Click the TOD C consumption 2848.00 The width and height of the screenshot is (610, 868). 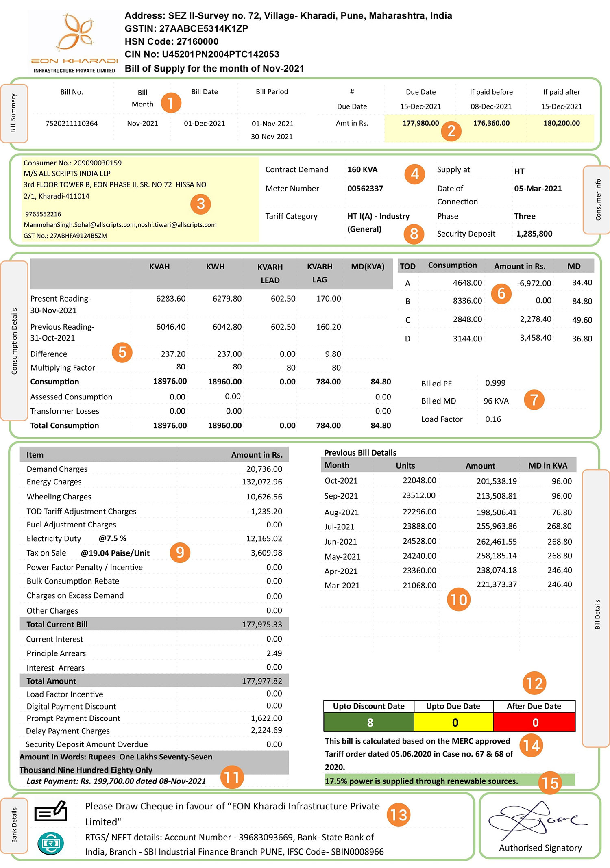(468, 319)
